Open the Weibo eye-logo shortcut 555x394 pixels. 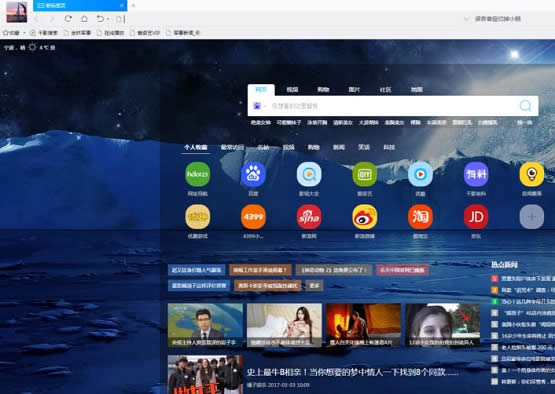point(365,217)
